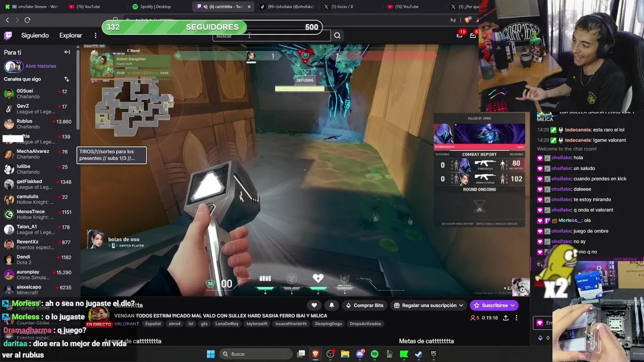Toggle stream notifications bell
The image size is (644, 362).
point(332,305)
